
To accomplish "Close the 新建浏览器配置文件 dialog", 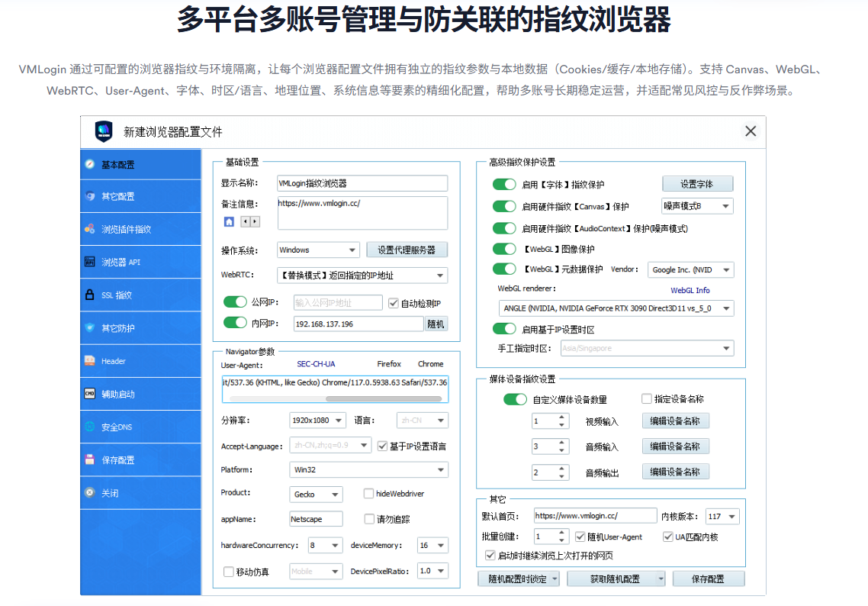I will click(751, 131).
